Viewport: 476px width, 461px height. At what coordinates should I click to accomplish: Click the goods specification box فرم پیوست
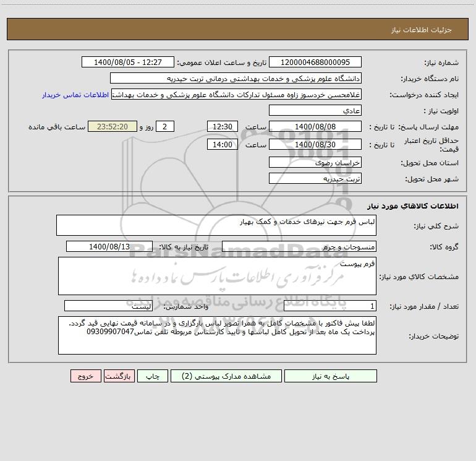[217, 276]
